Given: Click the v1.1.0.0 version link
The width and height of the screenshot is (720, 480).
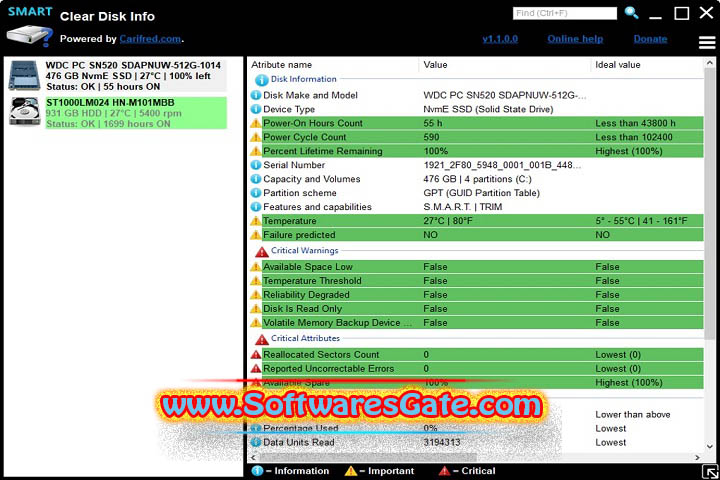Looking at the screenshot, I should click(x=500, y=39).
